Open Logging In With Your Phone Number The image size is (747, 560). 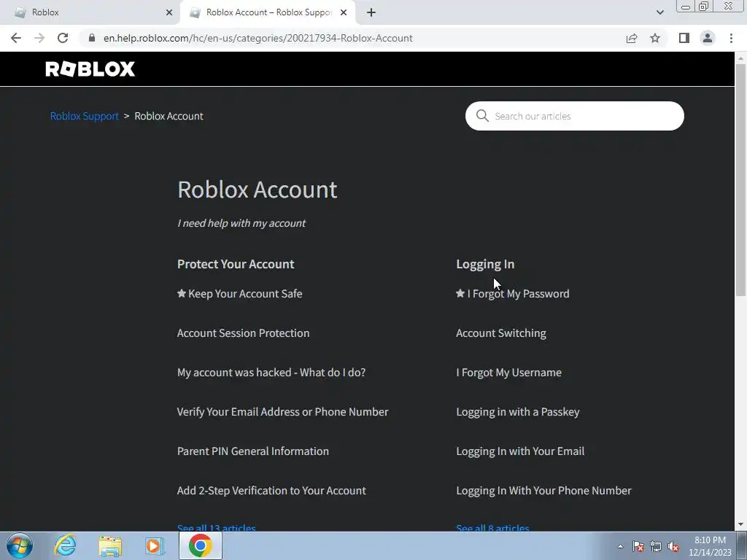coord(543,491)
